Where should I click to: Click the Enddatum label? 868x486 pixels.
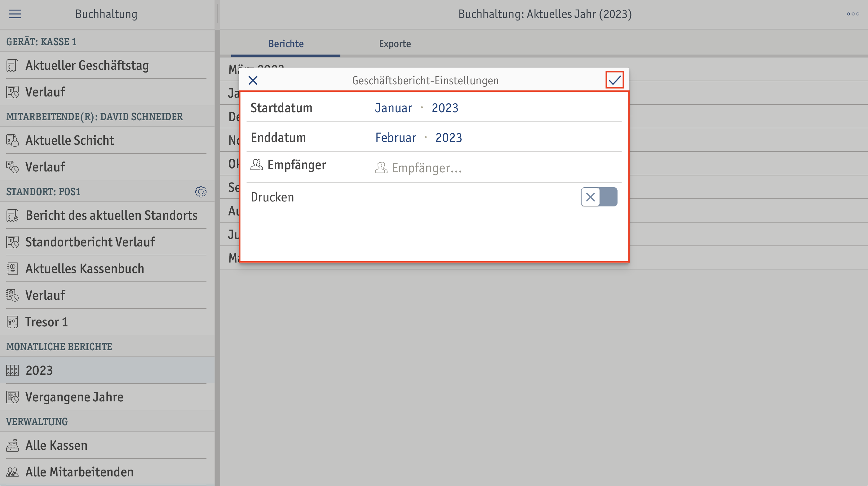point(278,138)
